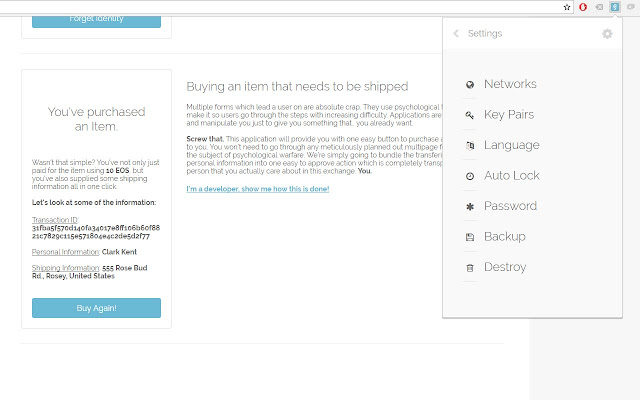Click the bold 10 EOS amount
The width and height of the screenshot is (640, 400).
(118, 171)
